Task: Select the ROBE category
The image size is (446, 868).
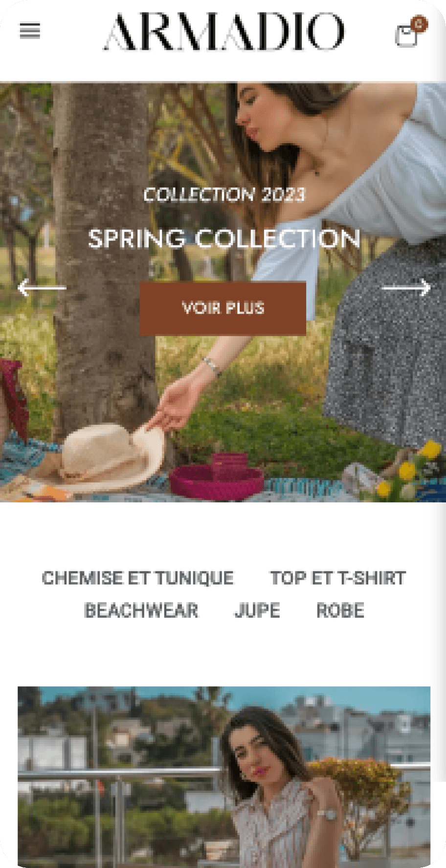Action: pyautogui.click(x=340, y=610)
